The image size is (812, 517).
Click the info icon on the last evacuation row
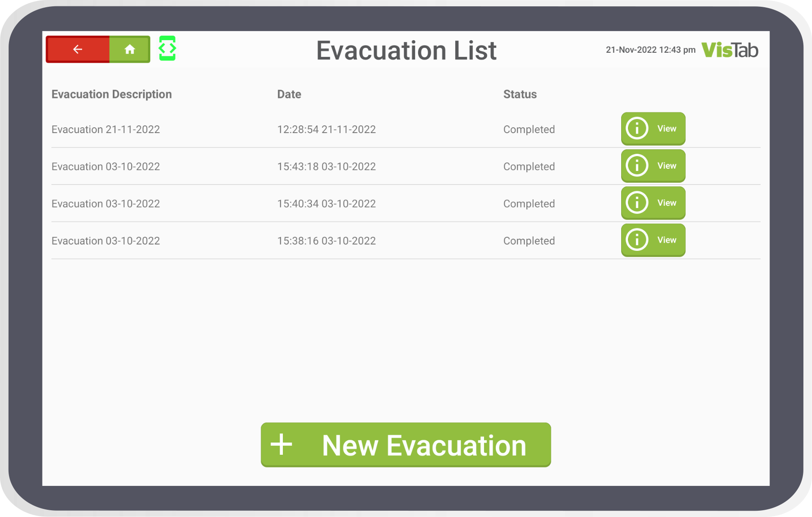[637, 240]
